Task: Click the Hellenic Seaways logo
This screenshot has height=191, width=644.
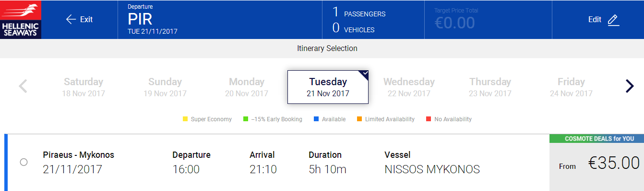Action: [21, 19]
